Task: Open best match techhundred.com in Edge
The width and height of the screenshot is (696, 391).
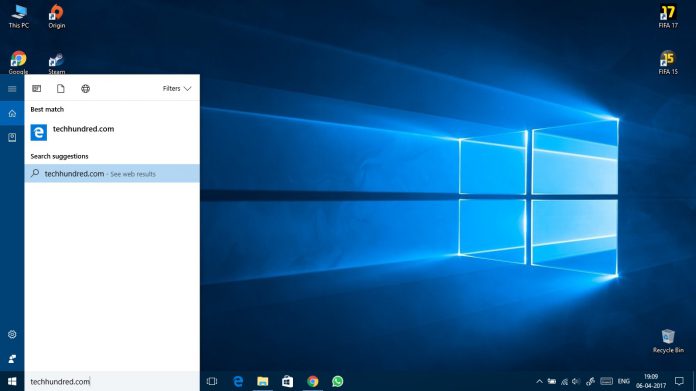Action: tap(112, 132)
